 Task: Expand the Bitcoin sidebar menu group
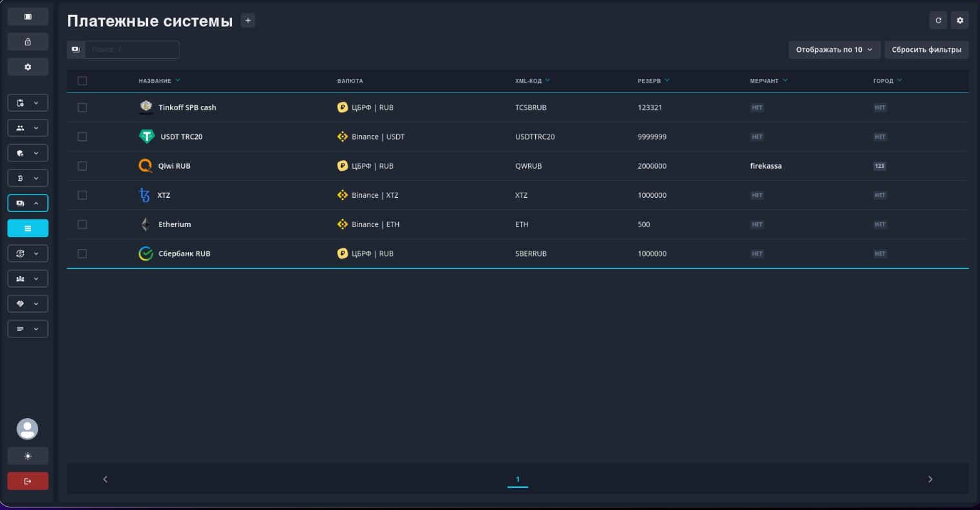28,178
